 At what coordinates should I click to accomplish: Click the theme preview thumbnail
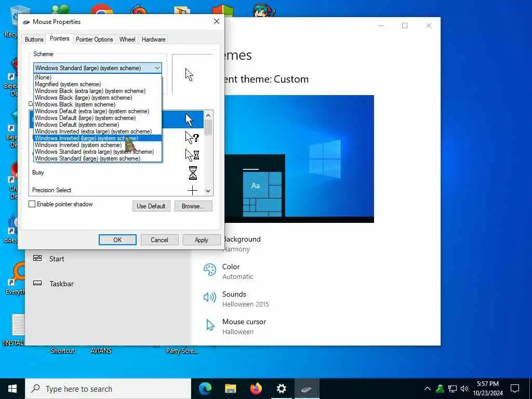(x=299, y=159)
